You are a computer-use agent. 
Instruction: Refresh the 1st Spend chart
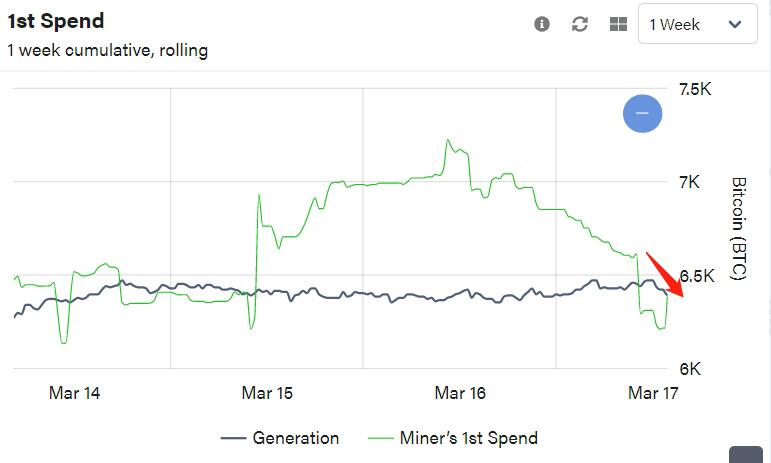pyautogui.click(x=580, y=24)
